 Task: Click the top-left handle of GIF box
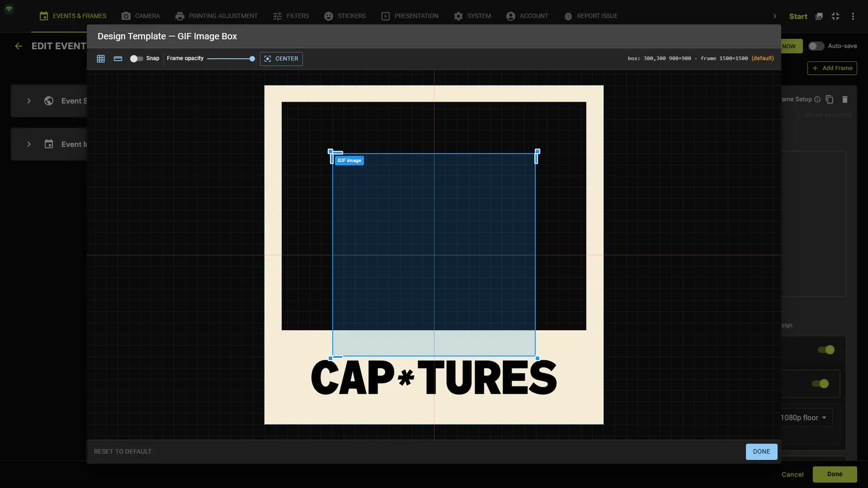click(x=330, y=151)
